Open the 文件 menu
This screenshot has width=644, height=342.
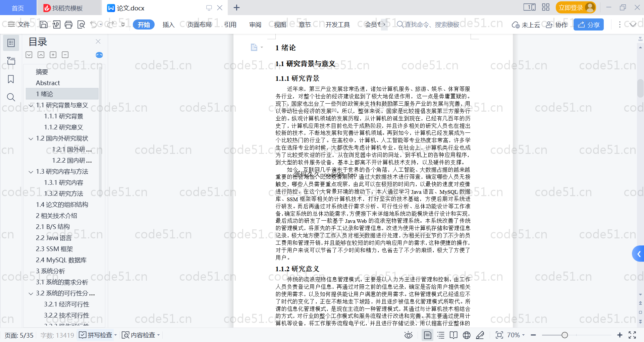pos(19,24)
